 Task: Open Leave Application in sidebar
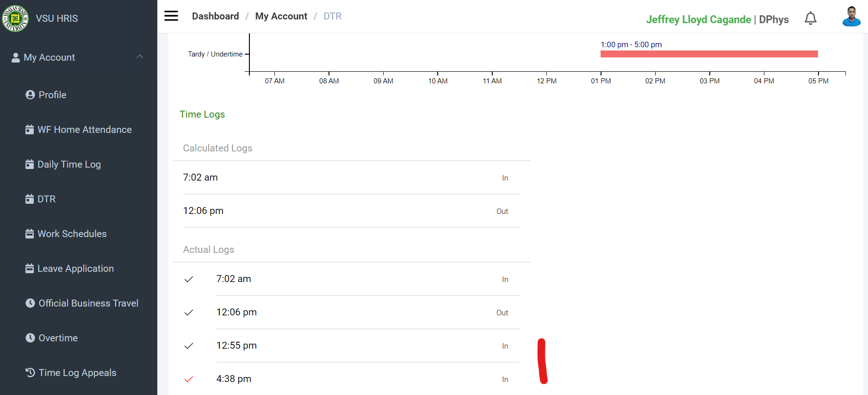(x=75, y=269)
